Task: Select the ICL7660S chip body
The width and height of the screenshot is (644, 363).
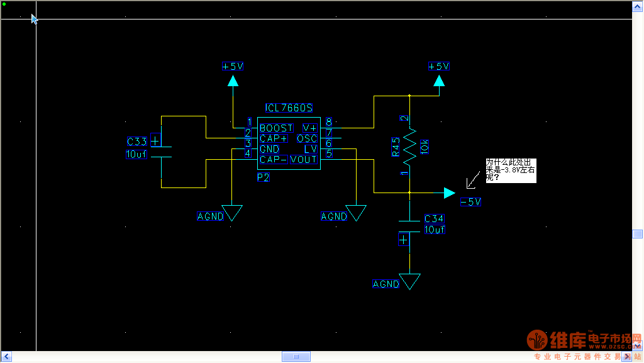Action: coord(289,143)
